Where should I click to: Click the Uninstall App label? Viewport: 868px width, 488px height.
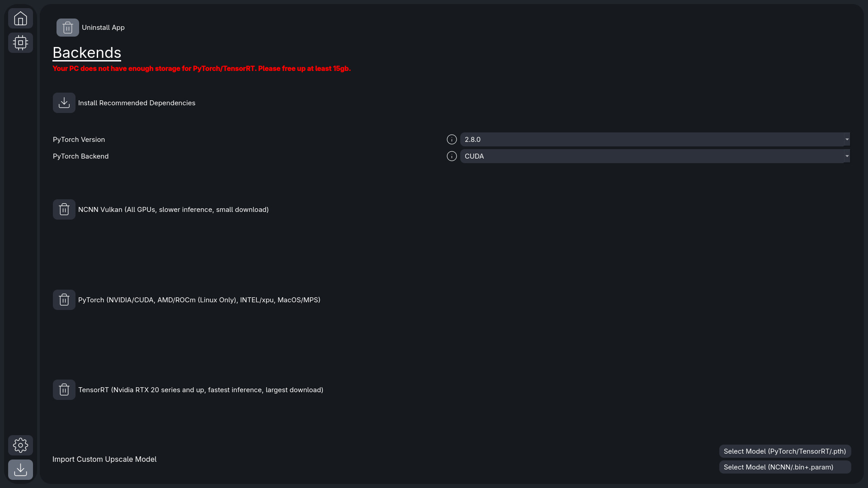[x=103, y=28]
